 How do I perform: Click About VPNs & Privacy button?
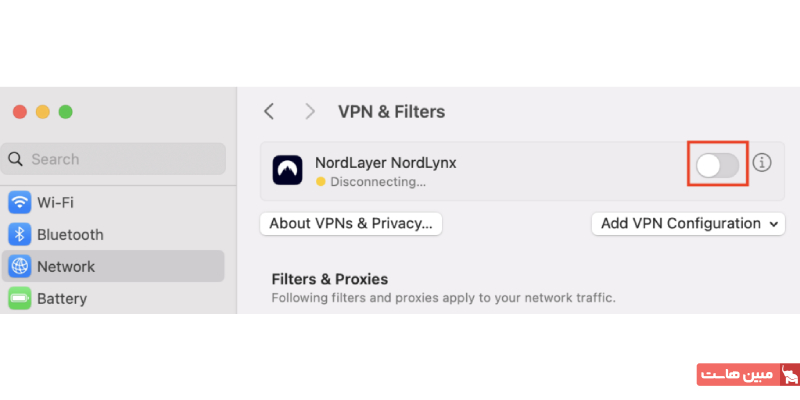point(351,224)
